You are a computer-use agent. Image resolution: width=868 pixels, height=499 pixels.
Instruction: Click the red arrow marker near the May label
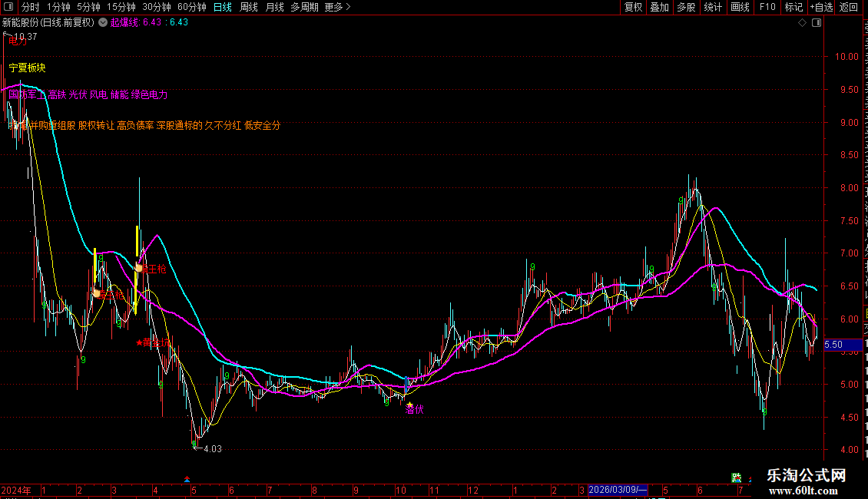pos(187,479)
